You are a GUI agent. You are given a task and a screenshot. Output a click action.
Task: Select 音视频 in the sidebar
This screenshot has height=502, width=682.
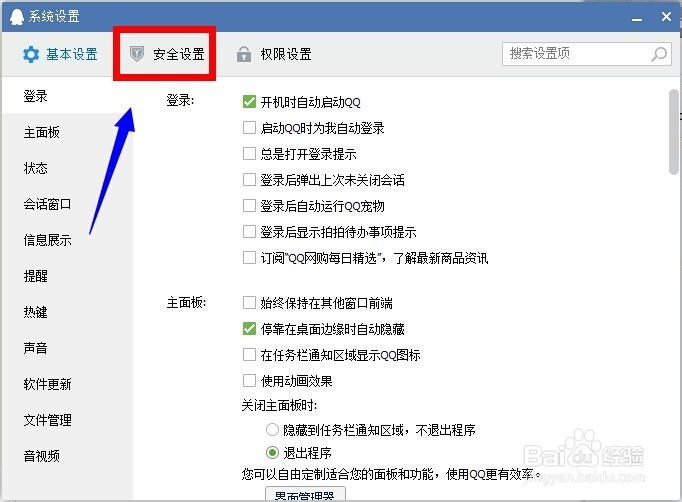click(x=67, y=456)
